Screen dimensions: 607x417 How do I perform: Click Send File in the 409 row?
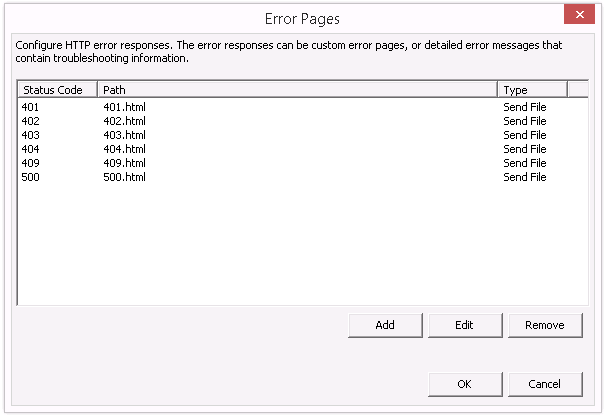point(525,163)
